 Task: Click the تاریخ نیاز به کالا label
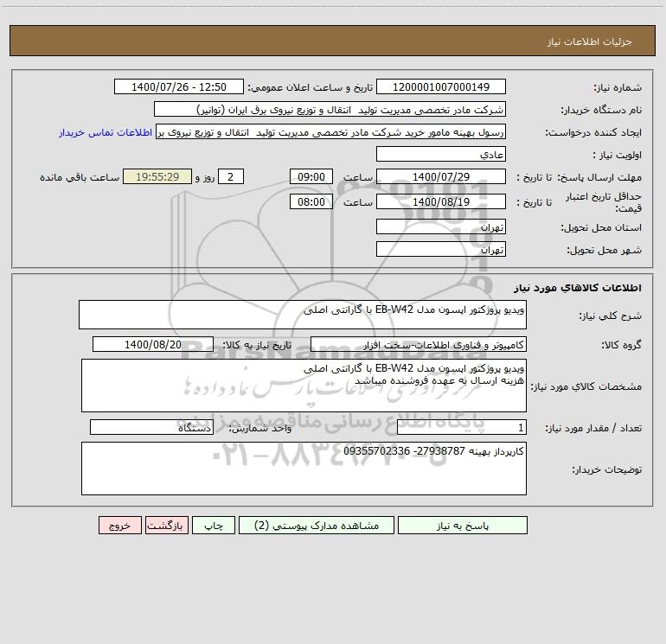pyautogui.click(x=257, y=345)
